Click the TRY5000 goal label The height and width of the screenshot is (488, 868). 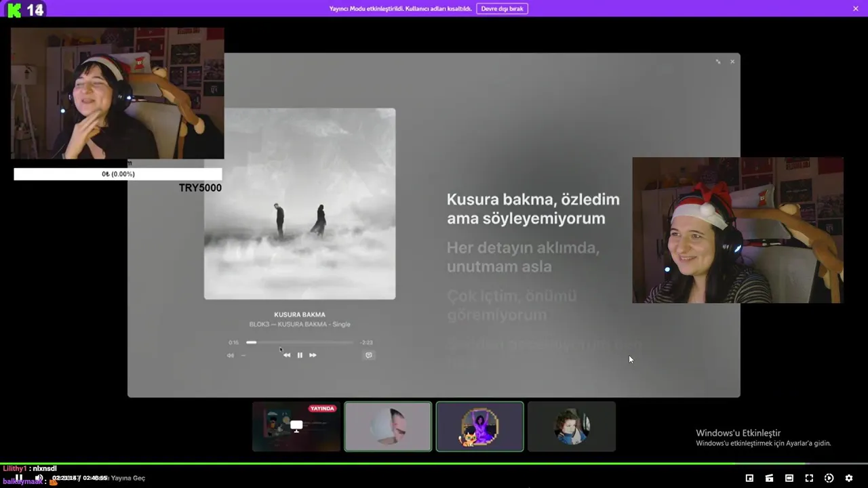[200, 188]
